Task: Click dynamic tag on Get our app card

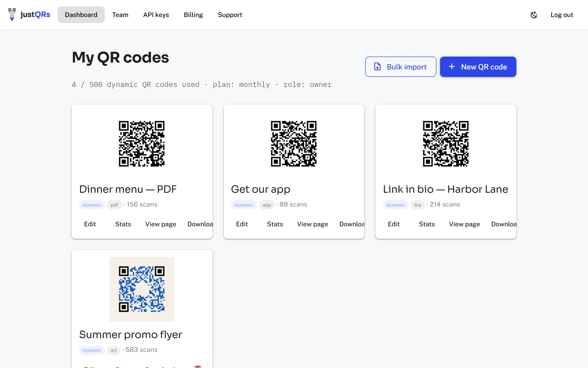Action: (x=244, y=205)
